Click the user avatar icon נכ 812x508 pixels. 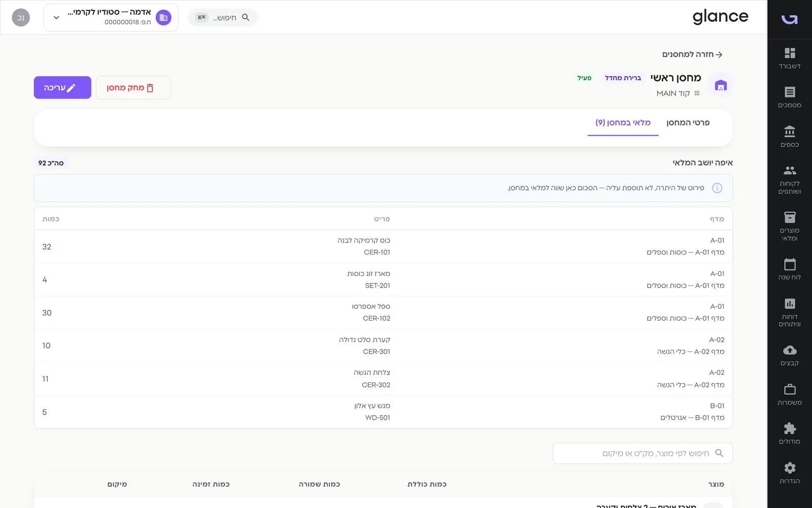[21, 18]
